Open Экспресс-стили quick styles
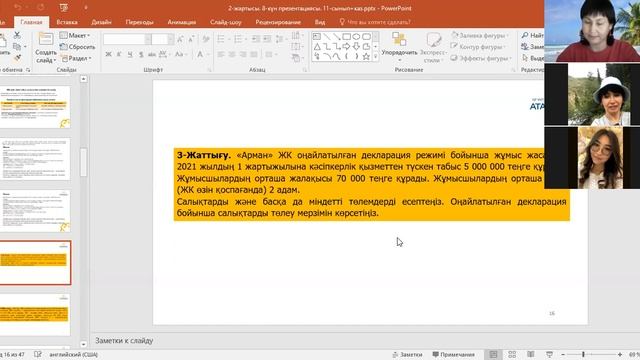The image size is (640, 360). coord(434,48)
